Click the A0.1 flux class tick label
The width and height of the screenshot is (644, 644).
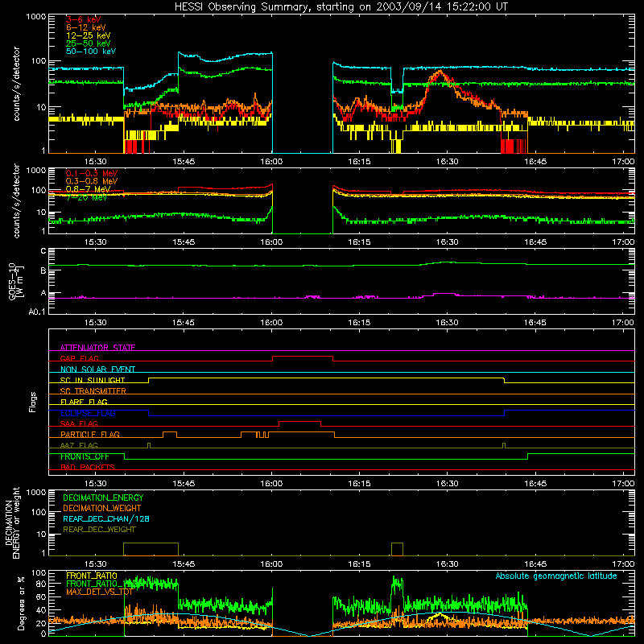pos(37,312)
